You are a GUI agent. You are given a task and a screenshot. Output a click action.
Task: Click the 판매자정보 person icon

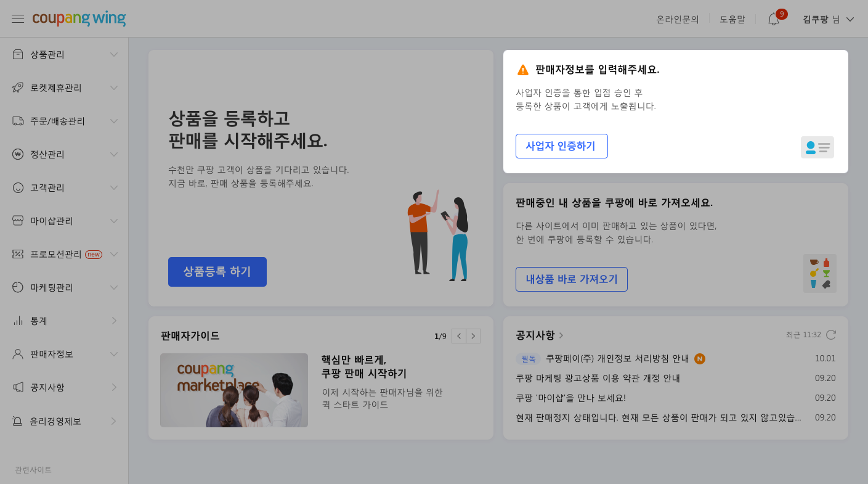(x=18, y=354)
